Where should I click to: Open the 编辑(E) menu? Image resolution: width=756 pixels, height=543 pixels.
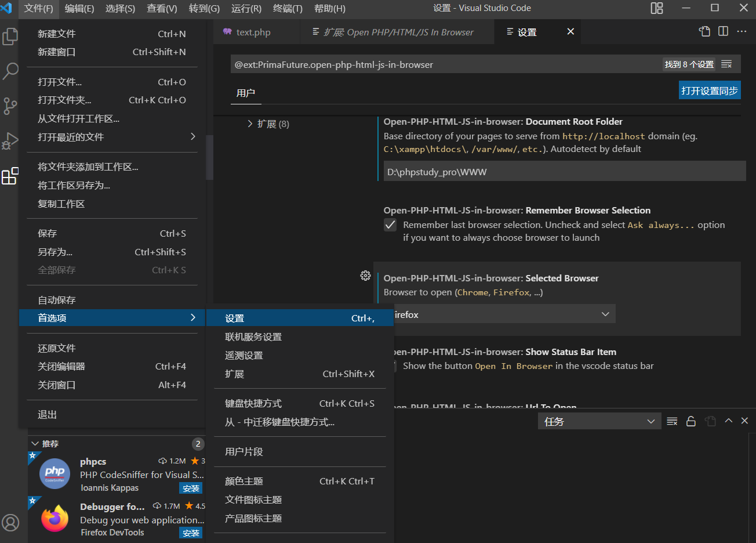(x=79, y=8)
